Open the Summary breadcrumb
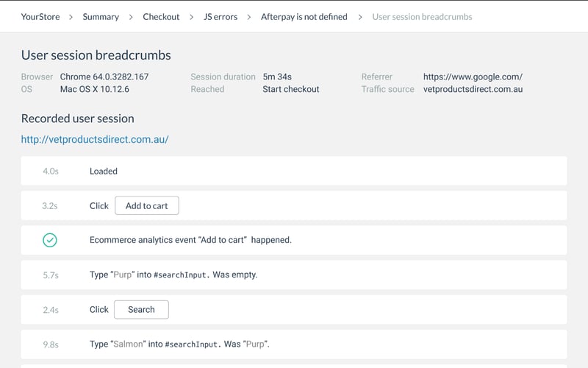Image resolution: width=588 pixels, height=368 pixels. coord(101,17)
